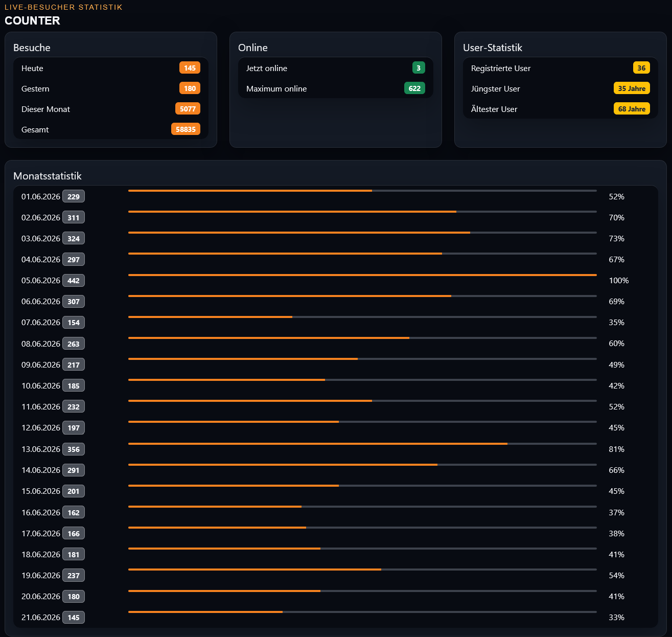Click the 81% percentage value
This screenshot has height=637, width=672.
pyautogui.click(x=616, y=449)
